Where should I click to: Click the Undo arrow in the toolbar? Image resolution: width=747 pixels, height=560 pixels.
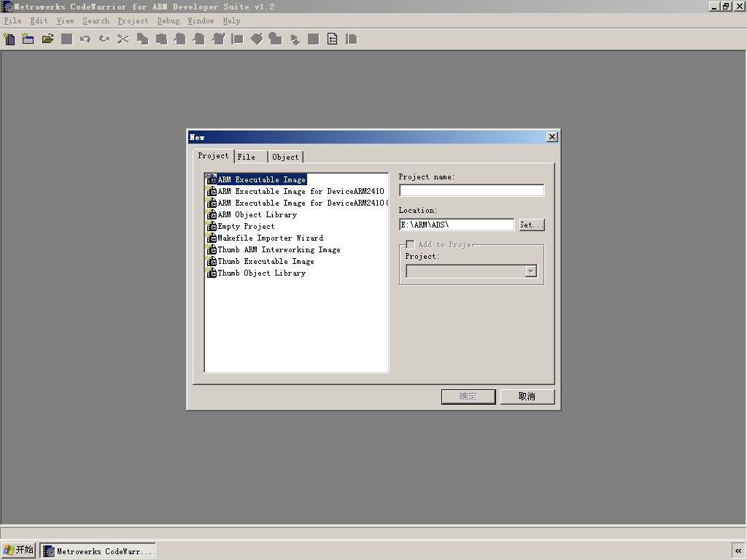[x=85, y=39]
